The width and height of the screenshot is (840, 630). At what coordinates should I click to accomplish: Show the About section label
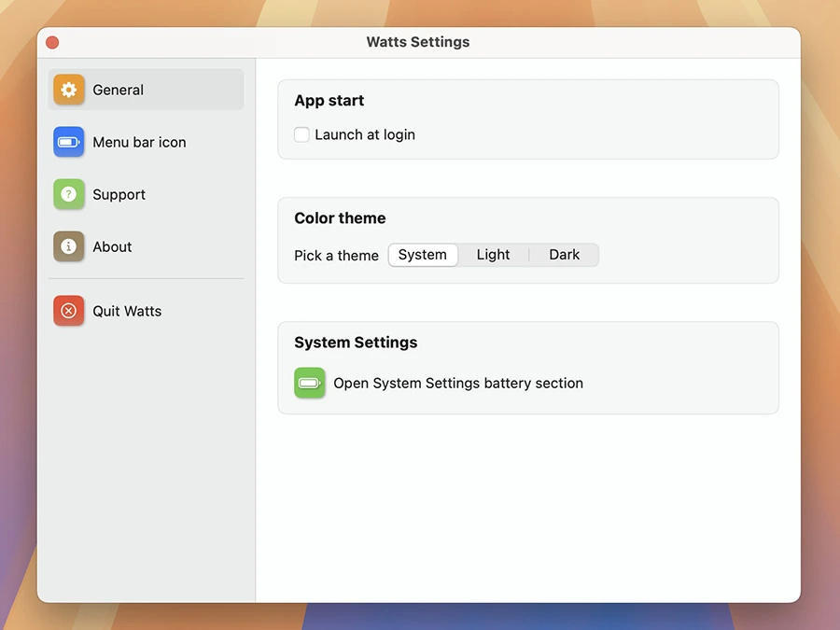tap(112, 246)
